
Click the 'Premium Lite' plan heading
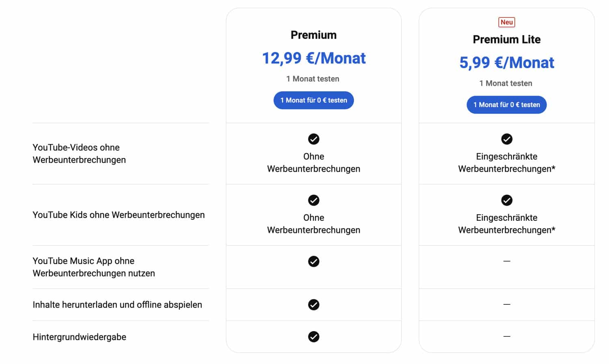[x=506, y=39]
